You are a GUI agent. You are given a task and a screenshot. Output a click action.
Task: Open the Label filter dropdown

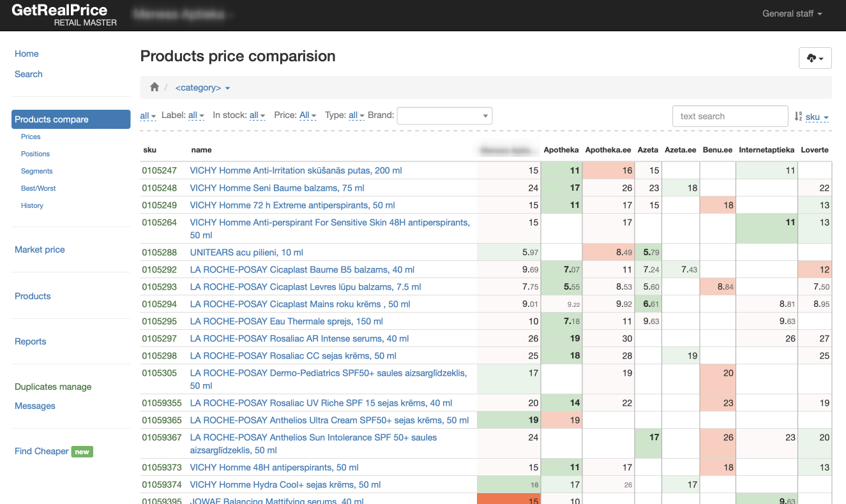[x=196, y=115]
